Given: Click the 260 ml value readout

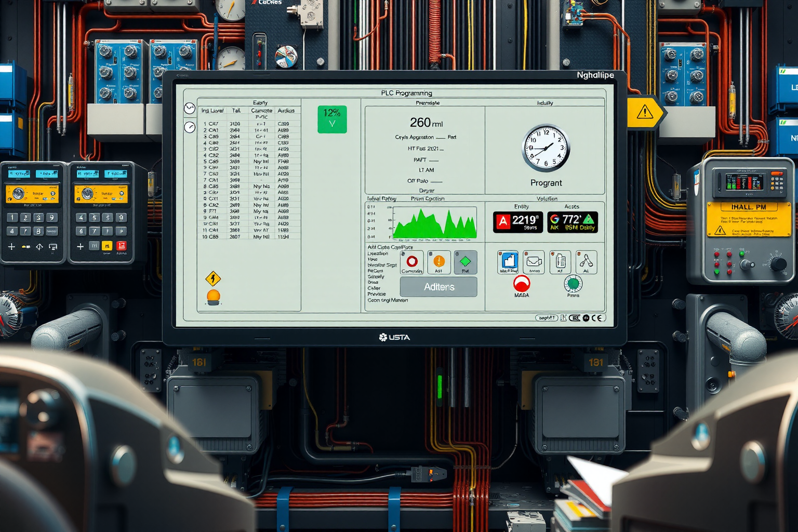Looking at the screenshot, I should click(426, 123).
